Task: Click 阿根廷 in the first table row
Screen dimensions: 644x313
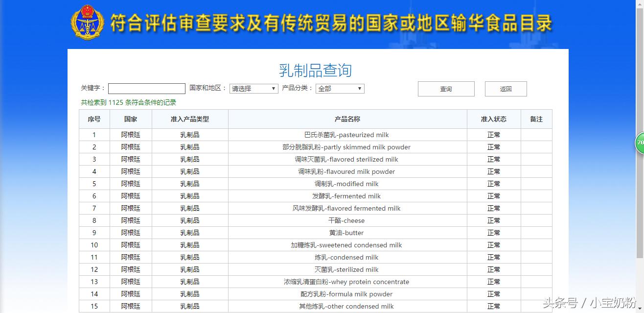Action: (x=130, y=135)
